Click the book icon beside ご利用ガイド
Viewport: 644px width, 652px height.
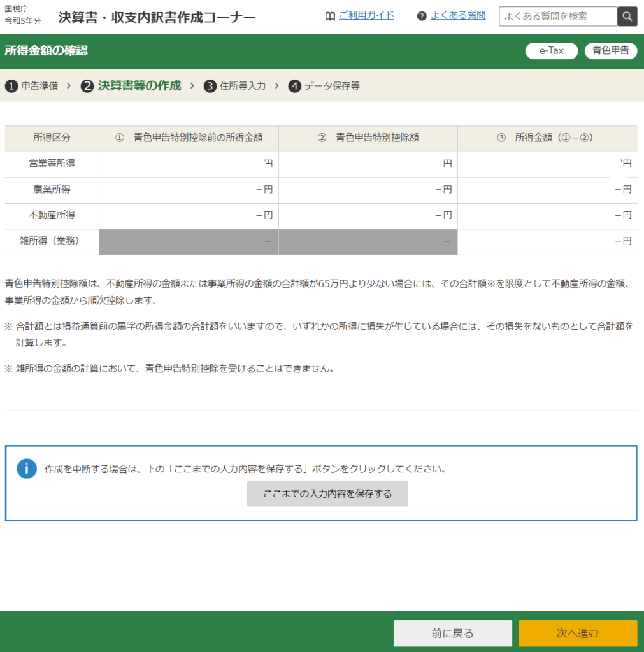pos(329,16)
